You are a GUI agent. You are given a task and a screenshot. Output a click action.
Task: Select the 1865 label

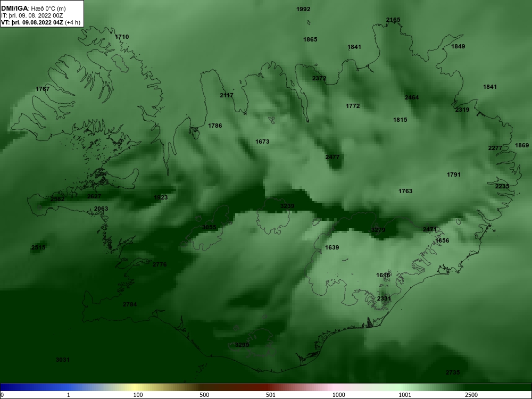point(310,39)
